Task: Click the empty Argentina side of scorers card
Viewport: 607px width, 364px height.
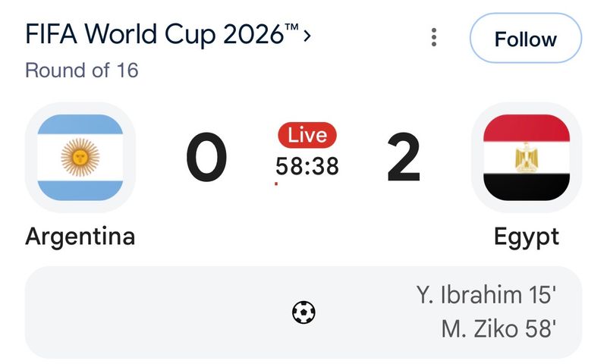Action: tap(155, 312)
